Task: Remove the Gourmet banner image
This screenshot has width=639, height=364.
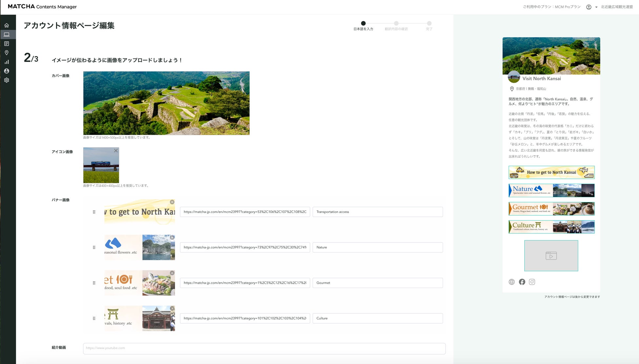Action: pyautogui.click(x=172, y=273)
